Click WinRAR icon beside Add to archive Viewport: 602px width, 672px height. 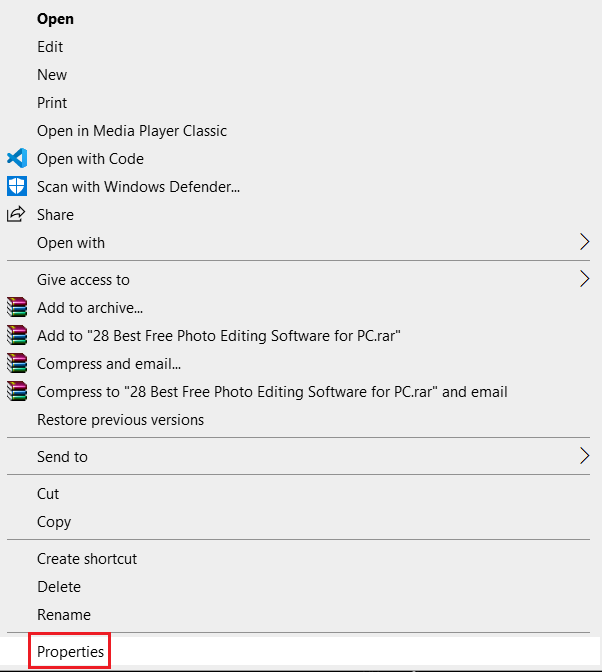(x=17, y=307)
